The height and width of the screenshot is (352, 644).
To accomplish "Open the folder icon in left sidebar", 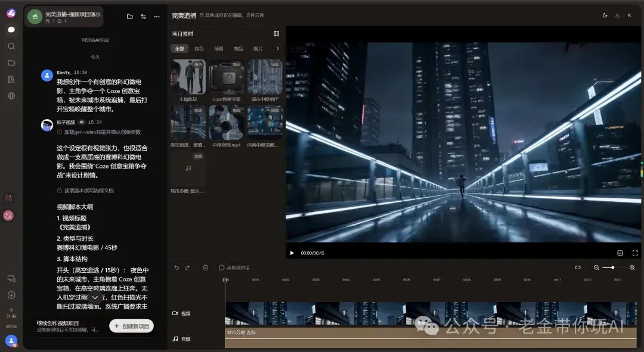I will [11, 63].
